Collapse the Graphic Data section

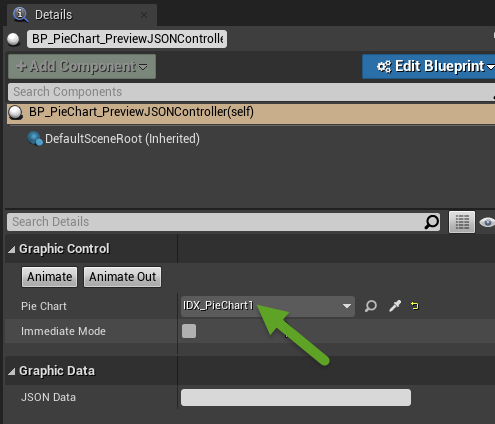pos(12,371)
